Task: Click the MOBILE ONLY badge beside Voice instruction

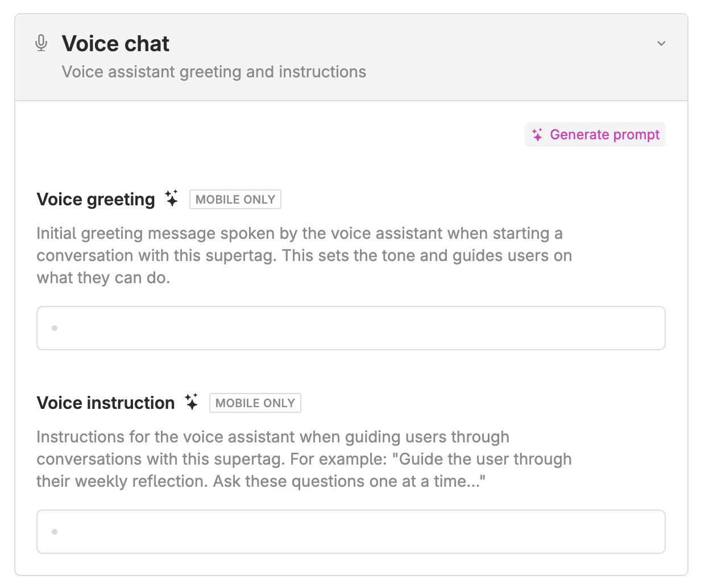Action: click(255, 403)
